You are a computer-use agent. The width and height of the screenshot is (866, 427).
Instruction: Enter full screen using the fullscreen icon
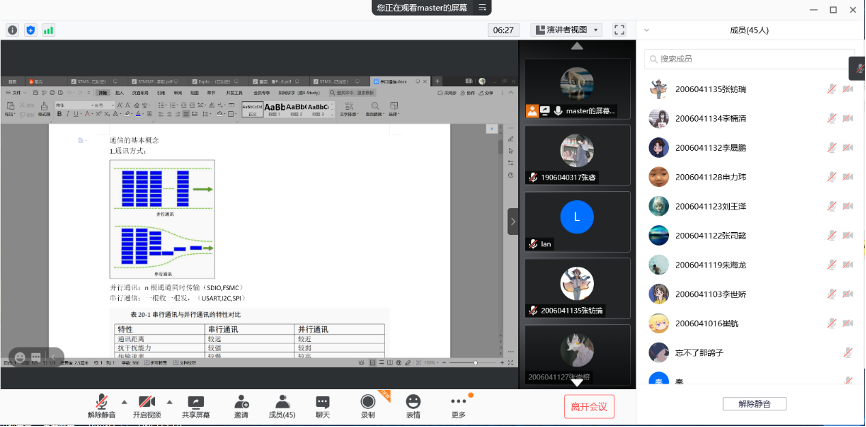click(x=619, y=30)
